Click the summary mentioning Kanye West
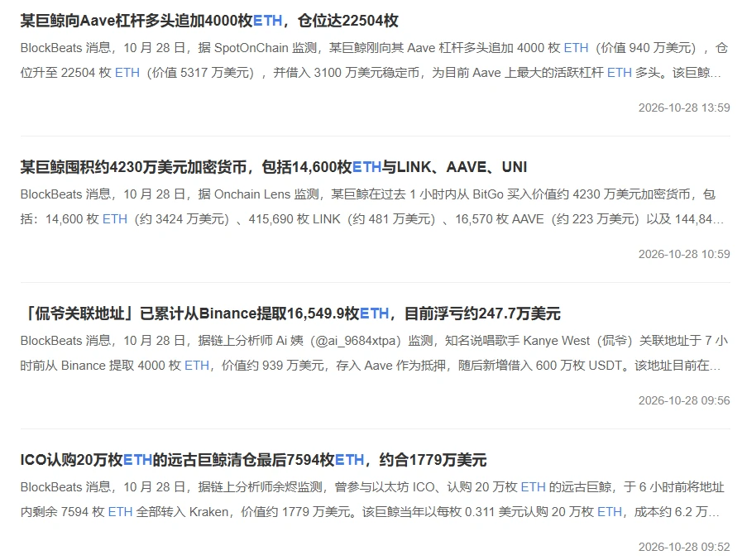 375,353
